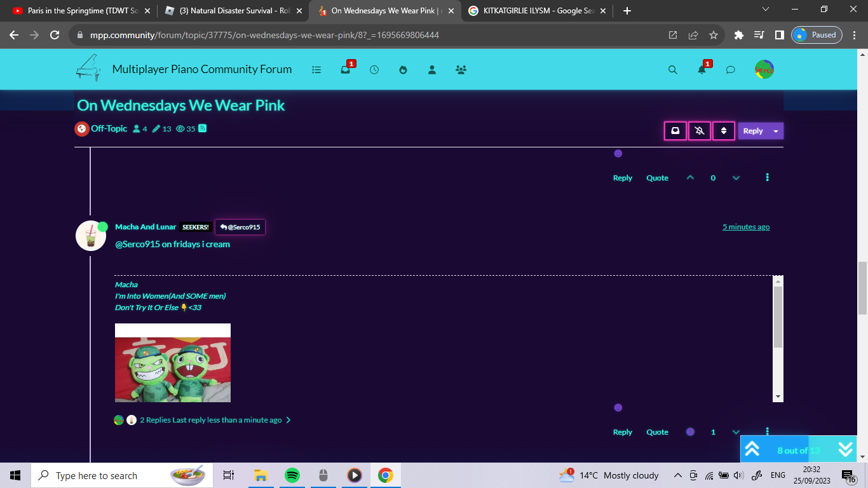Image resolution: width=868 pixels, height=488 pixels.
Task: Reply to the upper post
Action: pyautogui.click(x=623, y=178)
